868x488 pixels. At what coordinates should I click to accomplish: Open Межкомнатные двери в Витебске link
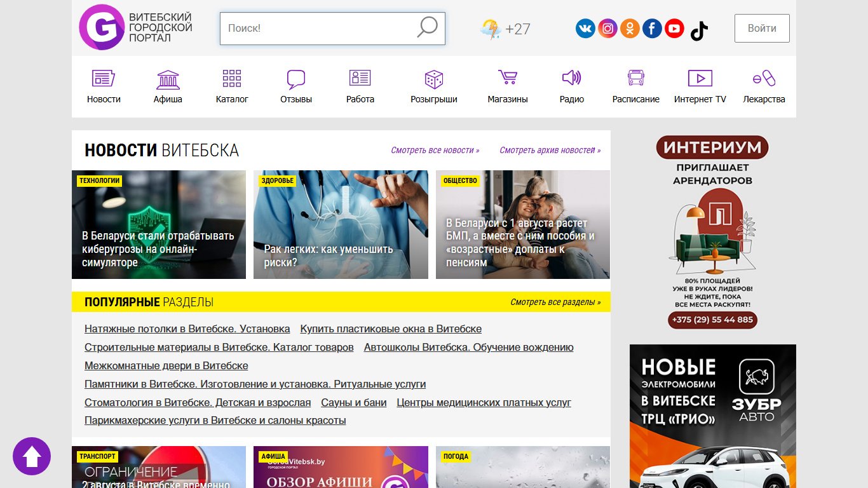(x=166, y=366)
